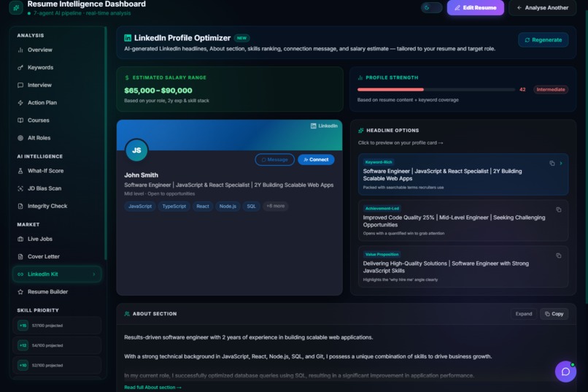Image resolution: width=588 pixels, height=392 pixels.
Task: Copy the Keyword-Rich headline
Action: pyautogui.click(x=552, y=164)
